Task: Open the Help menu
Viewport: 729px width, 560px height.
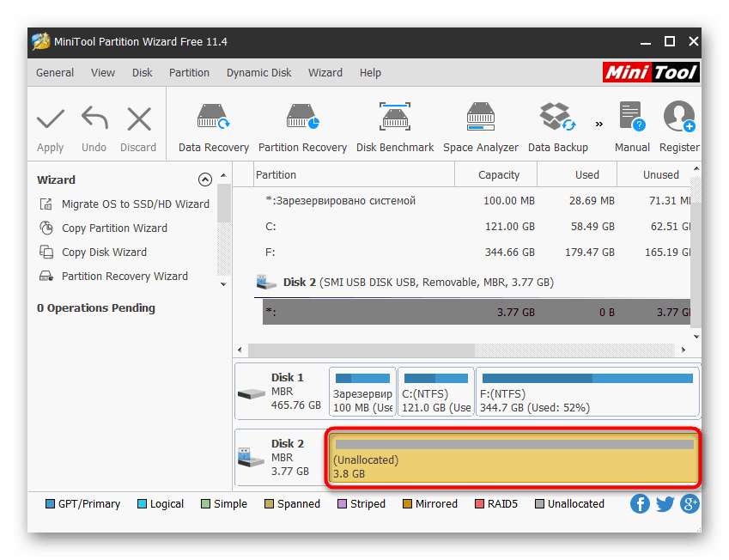Action: (x=370, y=72)
